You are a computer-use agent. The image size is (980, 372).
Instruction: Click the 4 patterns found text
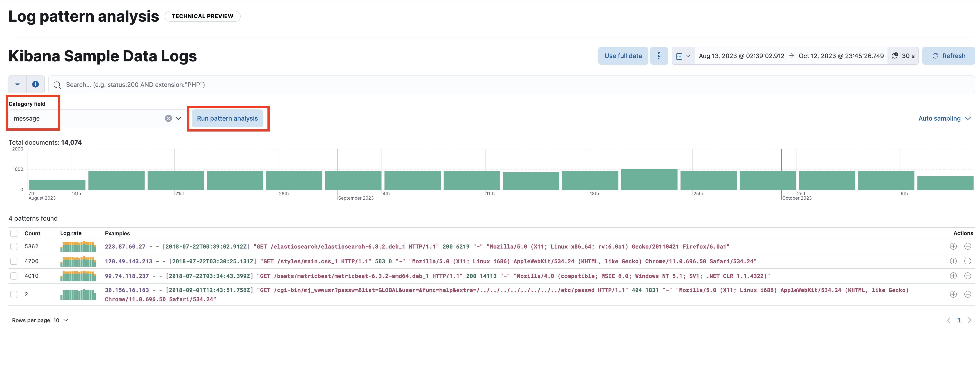(x=33, y=218)
